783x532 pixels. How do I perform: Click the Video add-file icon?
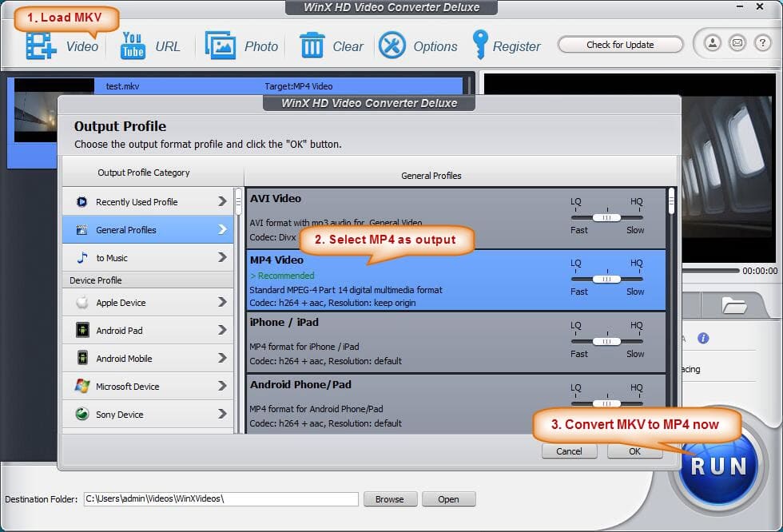click(x=41, y=46)
